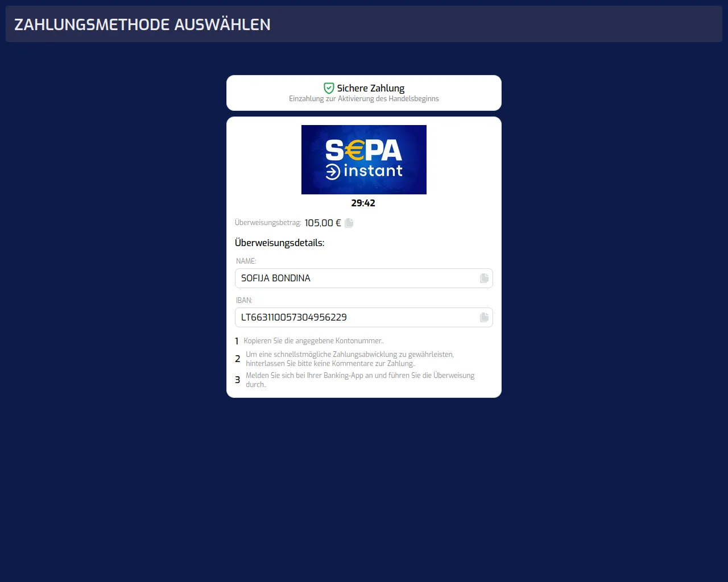Copy the recipient name SOFIJA BONDINA
The image size is (728, 582).
(484, 278)
